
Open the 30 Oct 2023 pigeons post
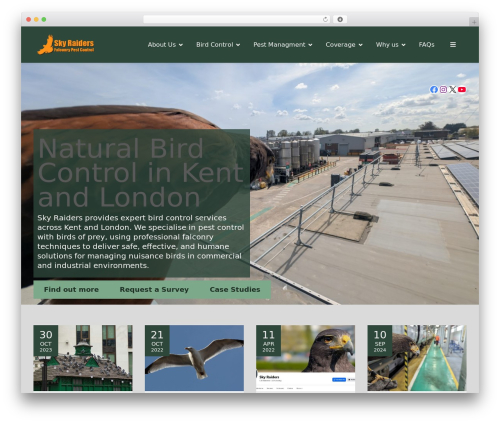point(83,358)
